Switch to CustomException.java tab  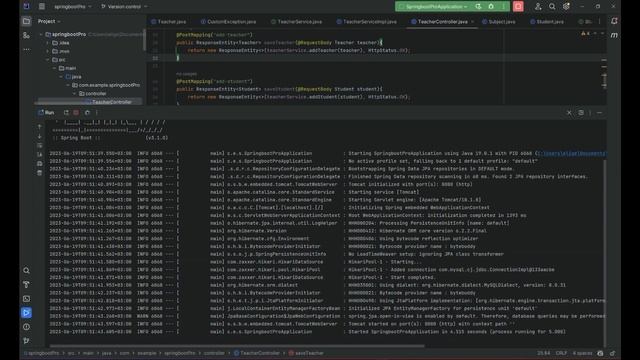pos(229,22)
